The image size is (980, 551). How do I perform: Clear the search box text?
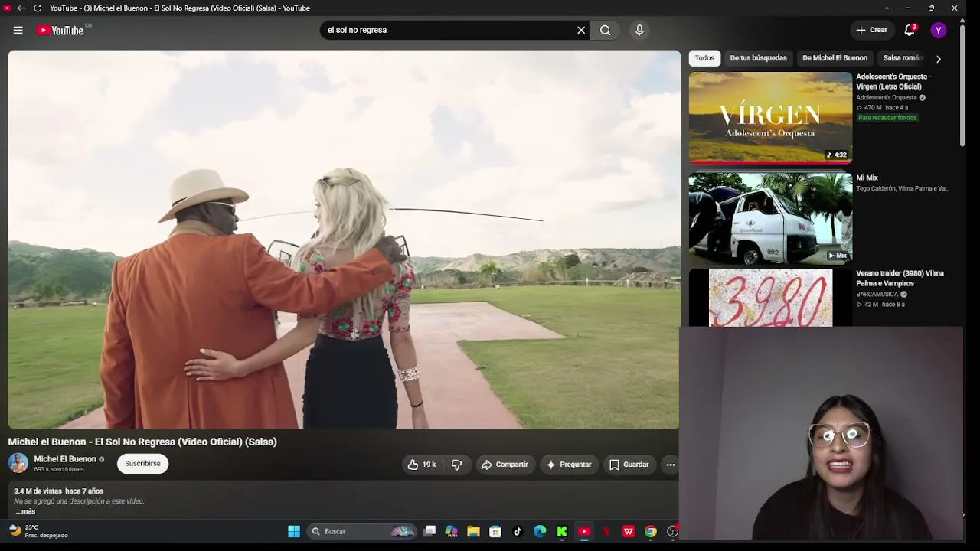tap(581, 30)
